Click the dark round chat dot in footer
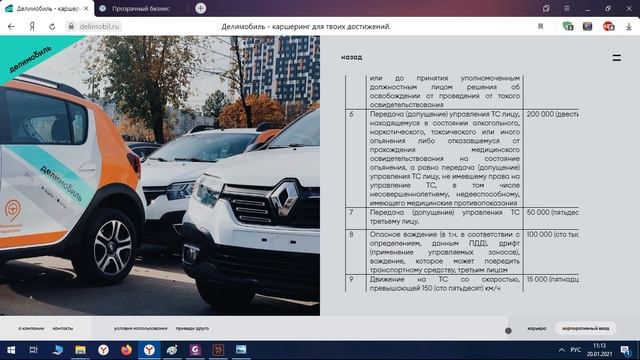This screenshot has width=640, height=360. 508,331
